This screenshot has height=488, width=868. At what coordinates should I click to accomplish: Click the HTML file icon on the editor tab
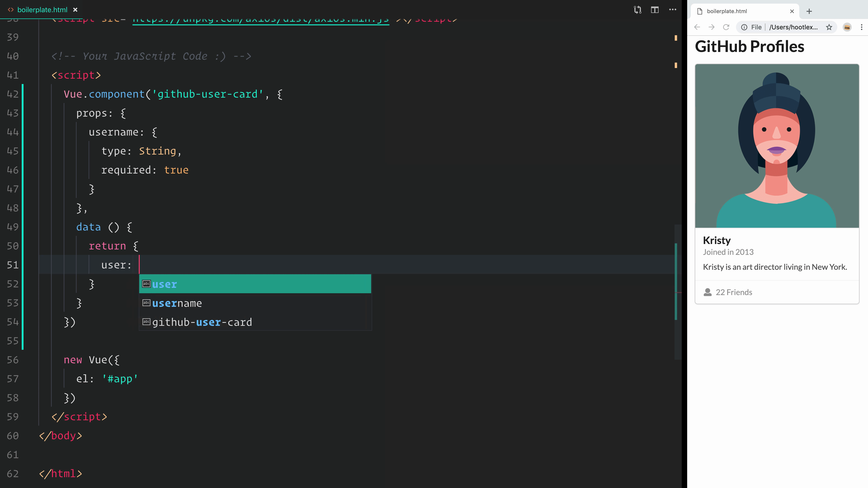coord(10,10)
